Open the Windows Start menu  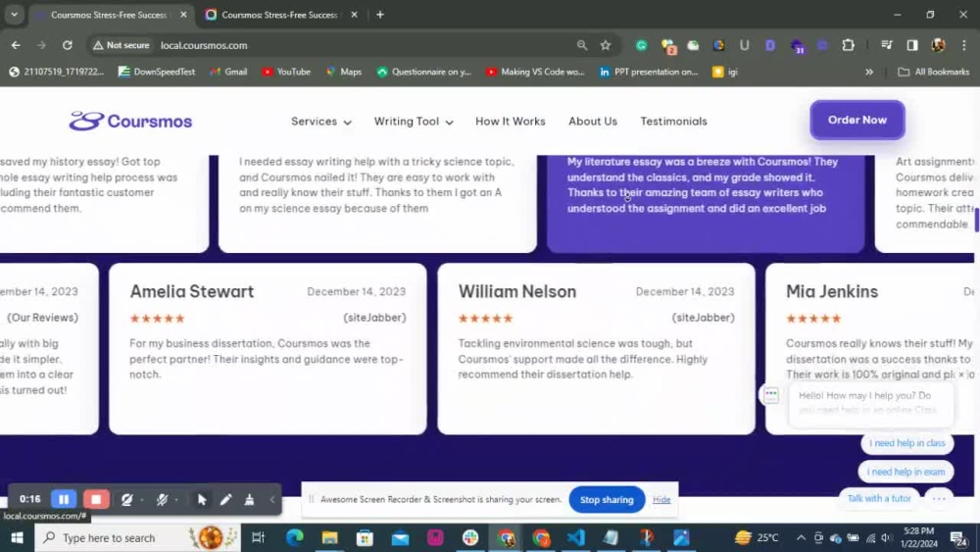[17, 537]
